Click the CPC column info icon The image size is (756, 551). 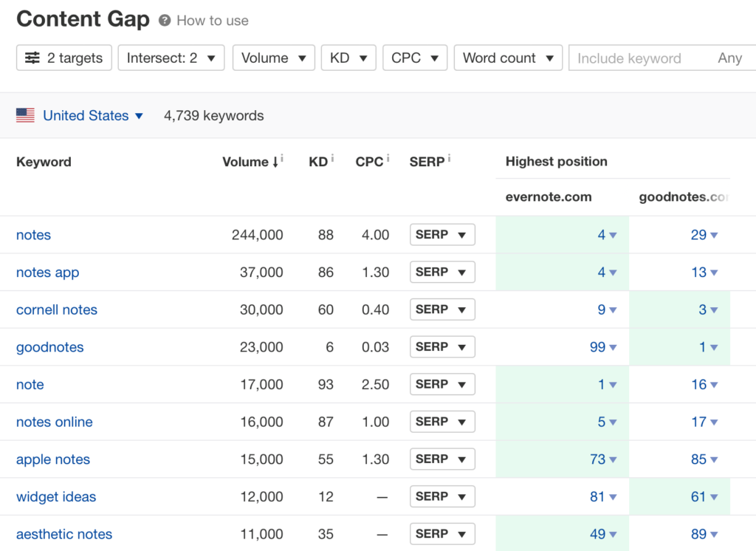388,157
